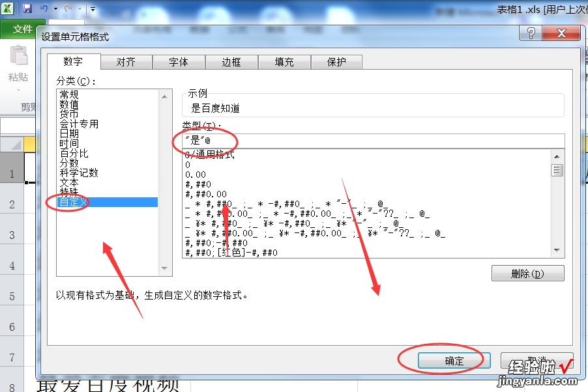Click the format list scroll up arrow
Screen dimensions: 588x392
coord(557,156)
